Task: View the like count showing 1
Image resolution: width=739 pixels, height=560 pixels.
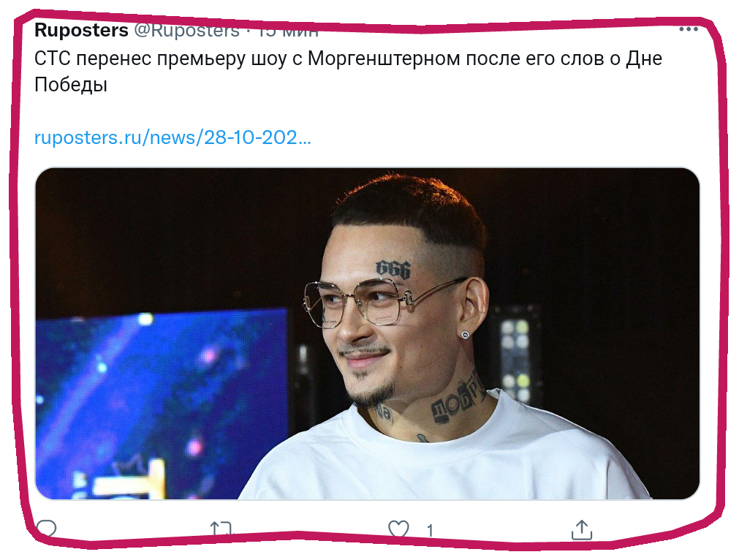Action: tap(429, 531)
